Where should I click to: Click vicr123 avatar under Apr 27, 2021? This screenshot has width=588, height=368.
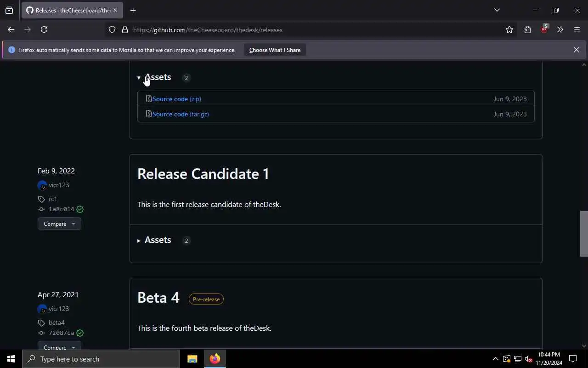coord(42,309)
